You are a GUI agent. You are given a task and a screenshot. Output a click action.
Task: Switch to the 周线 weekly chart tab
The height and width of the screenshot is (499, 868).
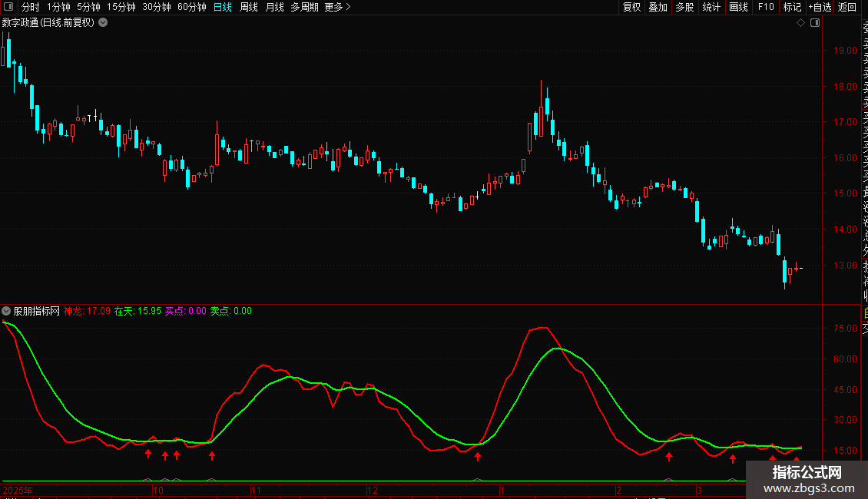tap(249, 7)
